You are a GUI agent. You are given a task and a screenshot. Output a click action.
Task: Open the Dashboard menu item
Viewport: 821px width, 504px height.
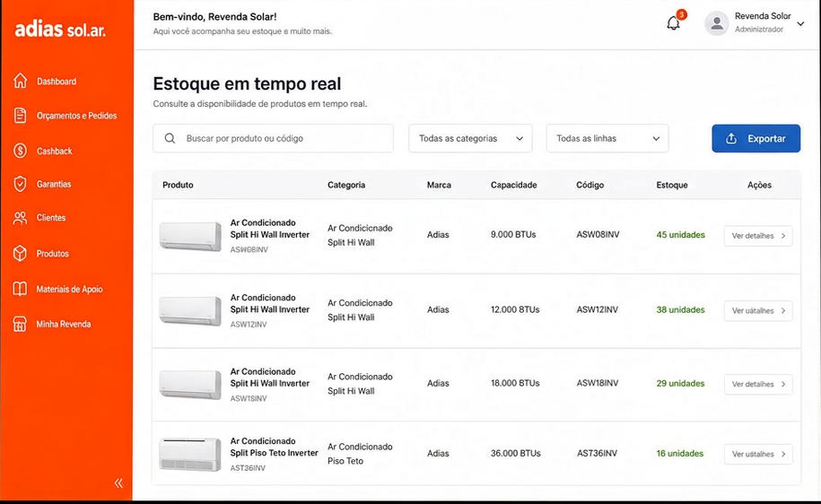[57, 81]
